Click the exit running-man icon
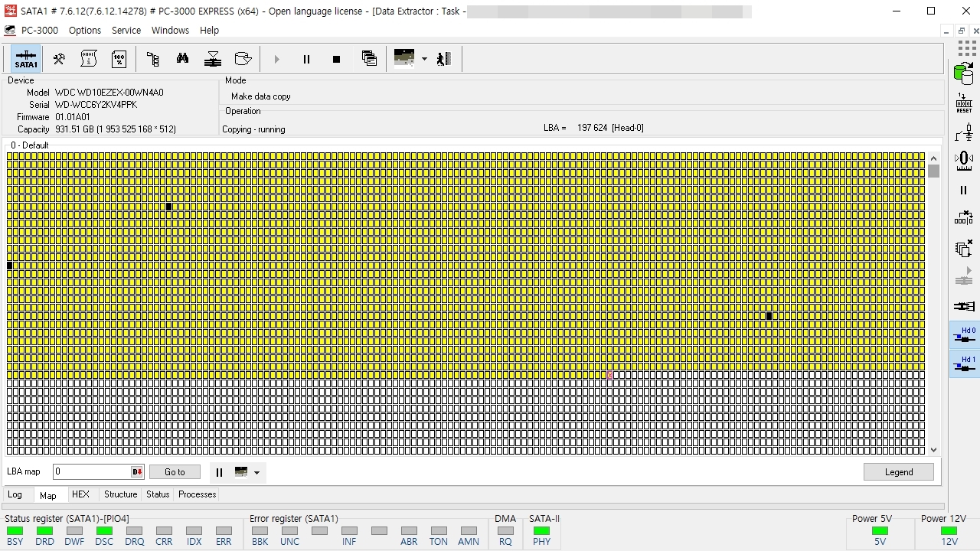The image size is (980, 551). coord(444,59)
